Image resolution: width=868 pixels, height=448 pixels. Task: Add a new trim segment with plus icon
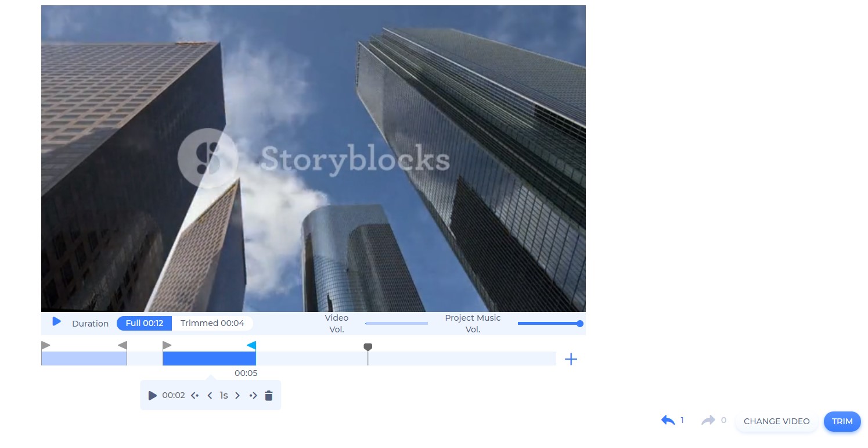(571, 359)
